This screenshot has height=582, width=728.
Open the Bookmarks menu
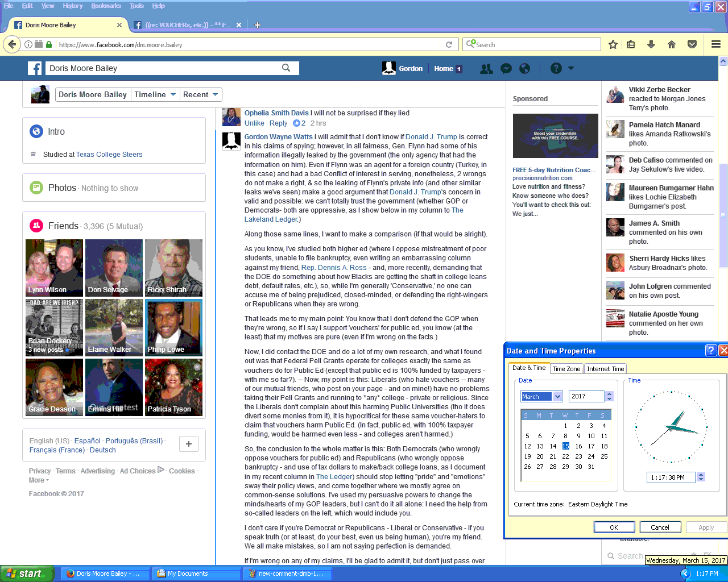click(106, 6)
